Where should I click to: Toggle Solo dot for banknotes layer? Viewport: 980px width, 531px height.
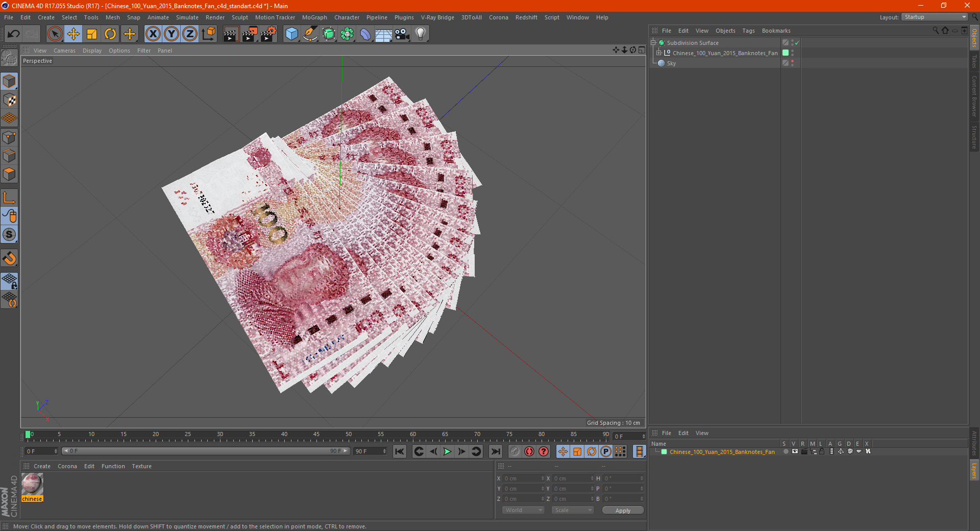786,451
